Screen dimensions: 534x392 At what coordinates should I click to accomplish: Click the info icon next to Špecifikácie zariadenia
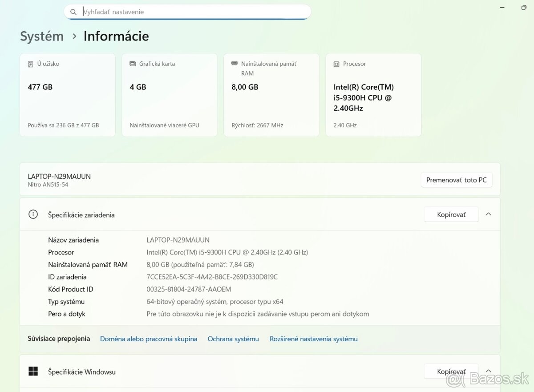pyautogui.click(x=33, y=214)
